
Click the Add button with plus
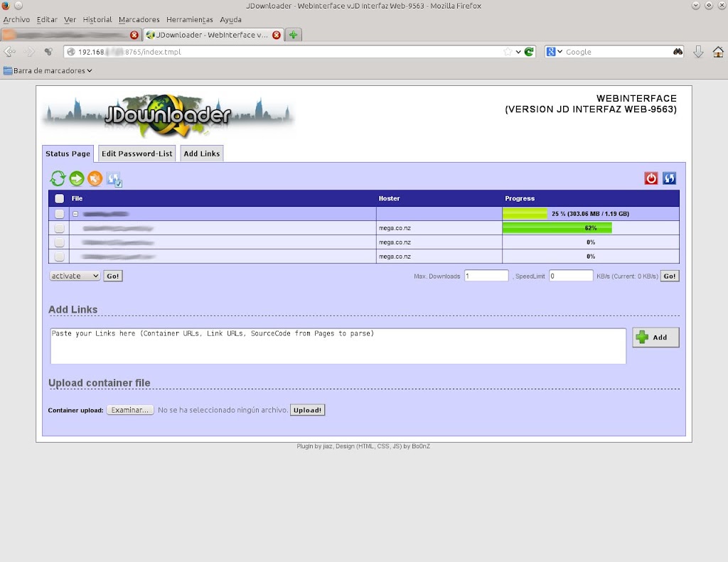(655, 337)
